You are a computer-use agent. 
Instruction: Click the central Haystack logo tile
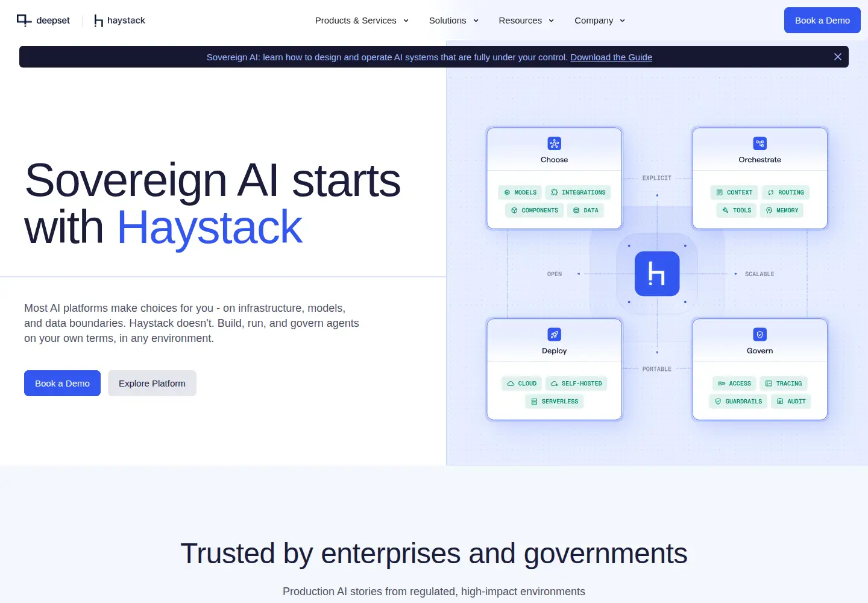coord(657,274)
